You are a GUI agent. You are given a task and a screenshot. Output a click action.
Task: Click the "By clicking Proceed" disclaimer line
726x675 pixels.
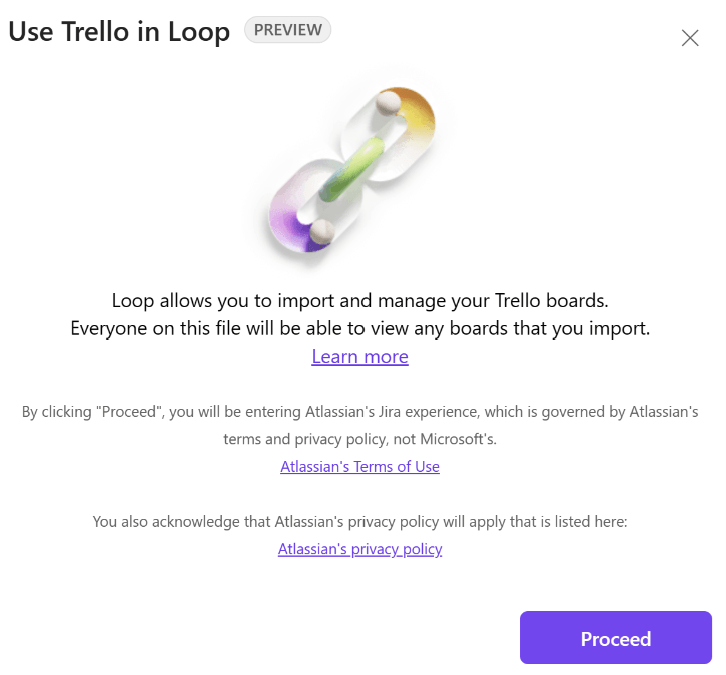[x=360, y=412]
